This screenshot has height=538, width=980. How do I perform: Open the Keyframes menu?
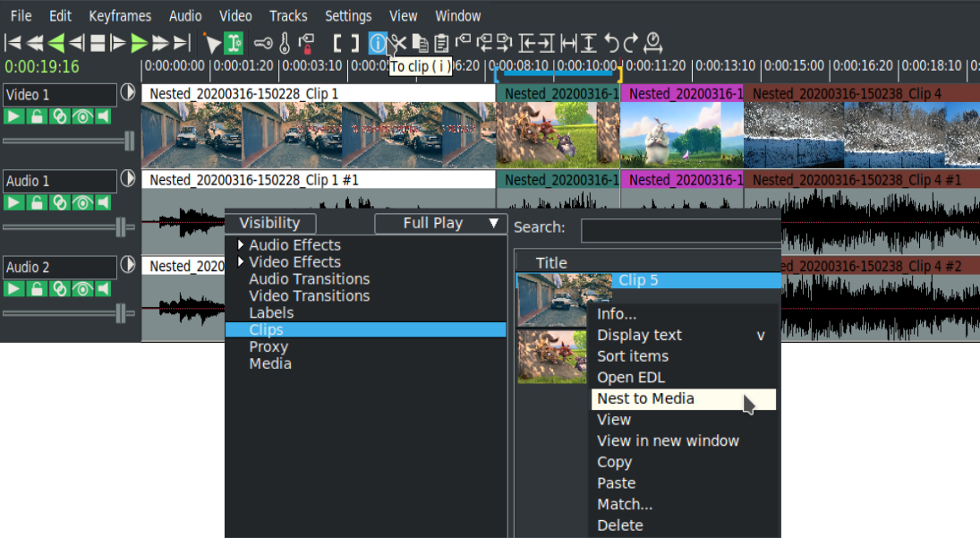click(119, 15)
